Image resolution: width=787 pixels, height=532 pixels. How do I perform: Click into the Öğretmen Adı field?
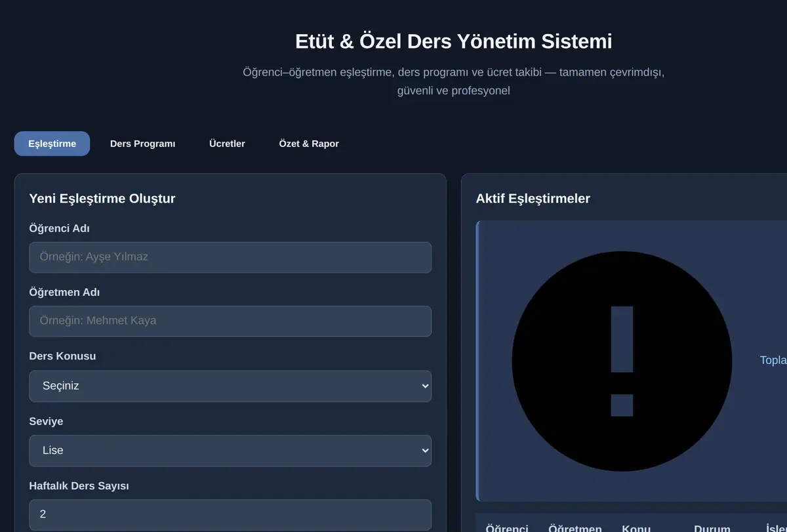tap(230, 321)
